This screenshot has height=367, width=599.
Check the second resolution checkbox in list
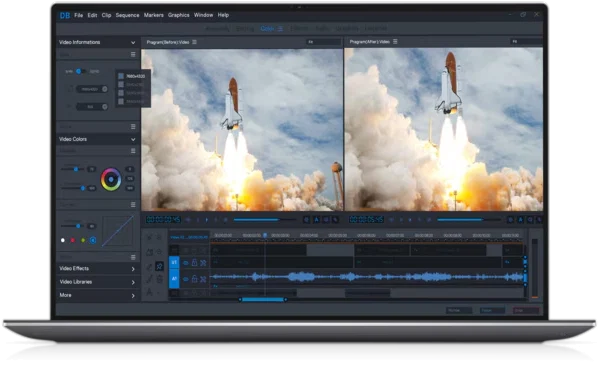pos(121,84)
